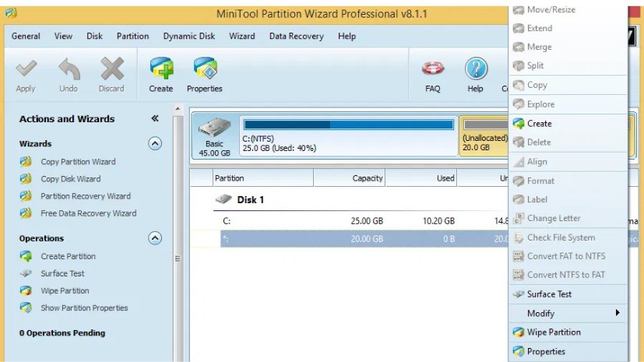Click Surface Test in Operations sidebar
The width and height of the screenshot is (644, 362).
(62, 273)
